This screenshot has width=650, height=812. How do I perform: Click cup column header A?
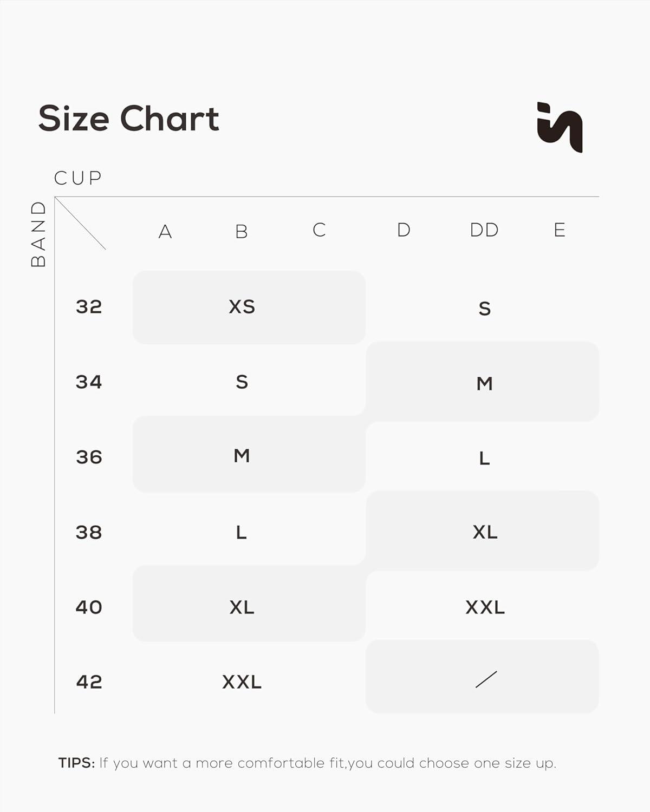pos(165,232)
